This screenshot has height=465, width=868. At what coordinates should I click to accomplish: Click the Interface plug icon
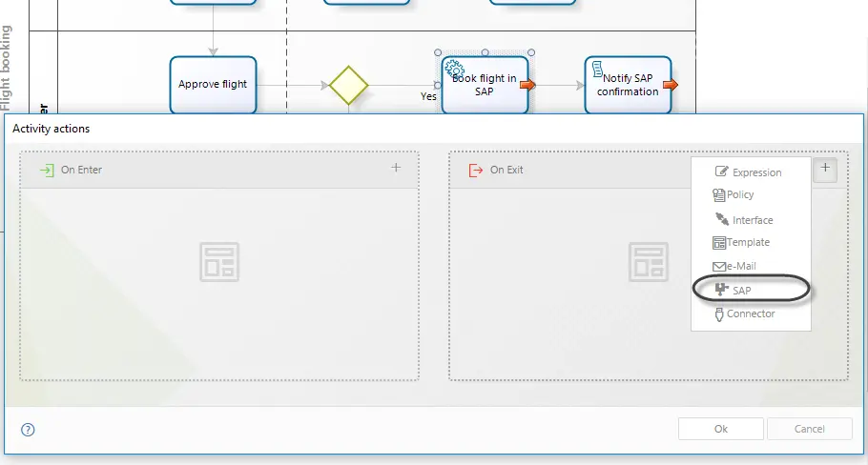click(x=722, y=219)
